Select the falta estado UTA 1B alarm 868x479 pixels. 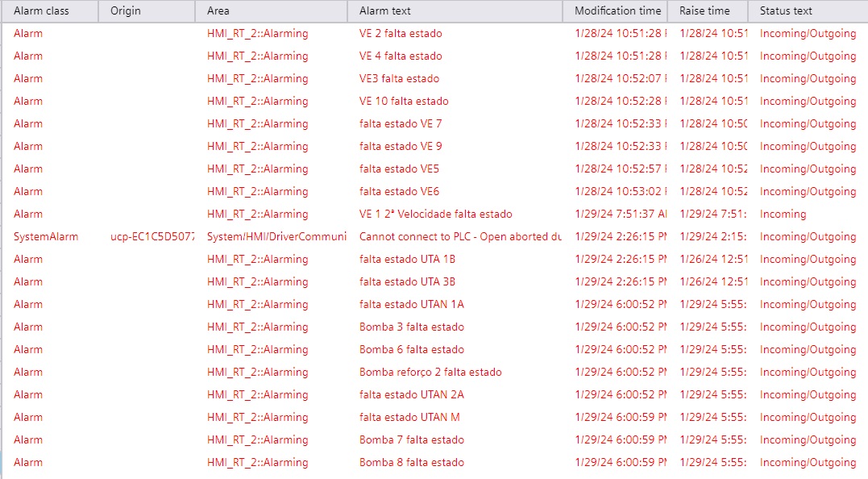coord(435,260)
